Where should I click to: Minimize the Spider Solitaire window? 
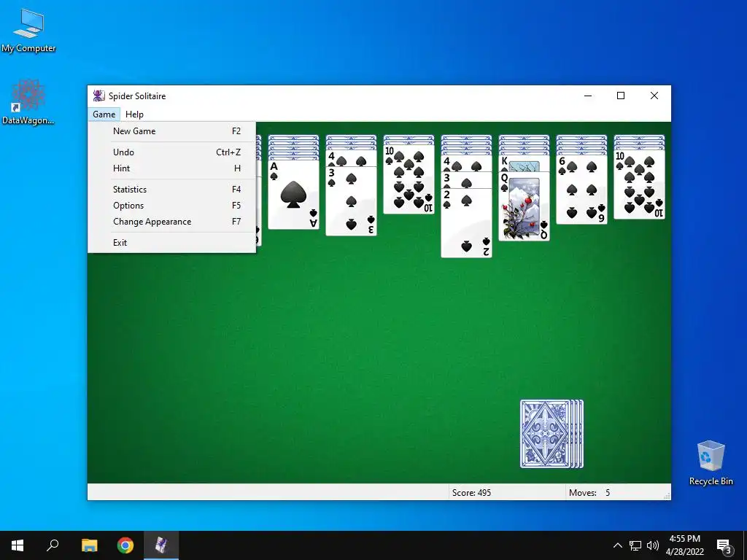pos(588,96)
